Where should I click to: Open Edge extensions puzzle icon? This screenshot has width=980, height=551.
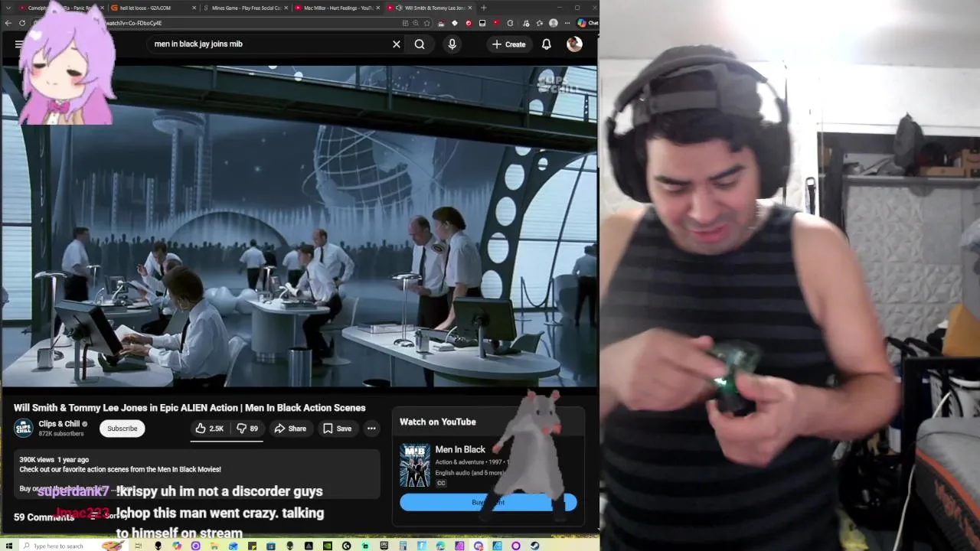(x=510, y=23)
